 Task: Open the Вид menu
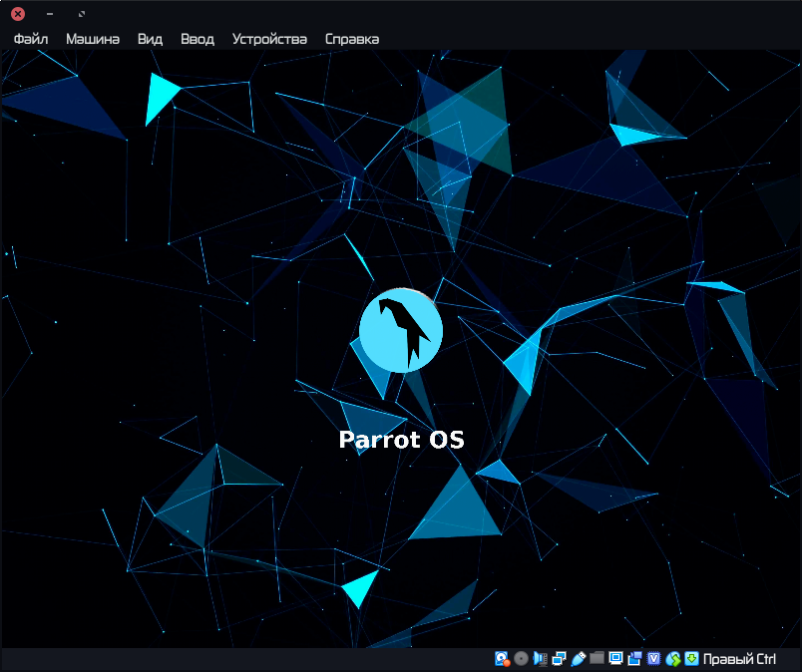pos(150,39)
